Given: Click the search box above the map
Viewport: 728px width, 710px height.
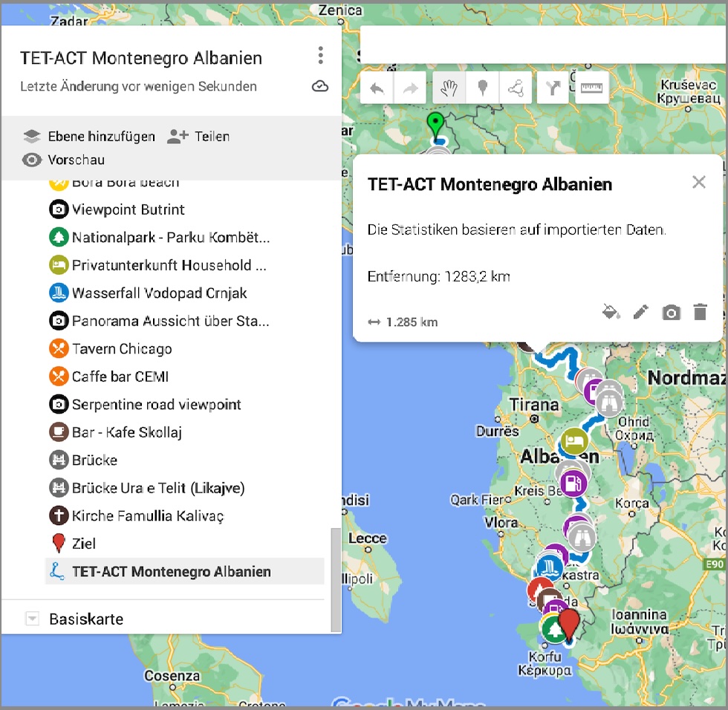Looking at the screenshot, I should click(x=544, y=45).
